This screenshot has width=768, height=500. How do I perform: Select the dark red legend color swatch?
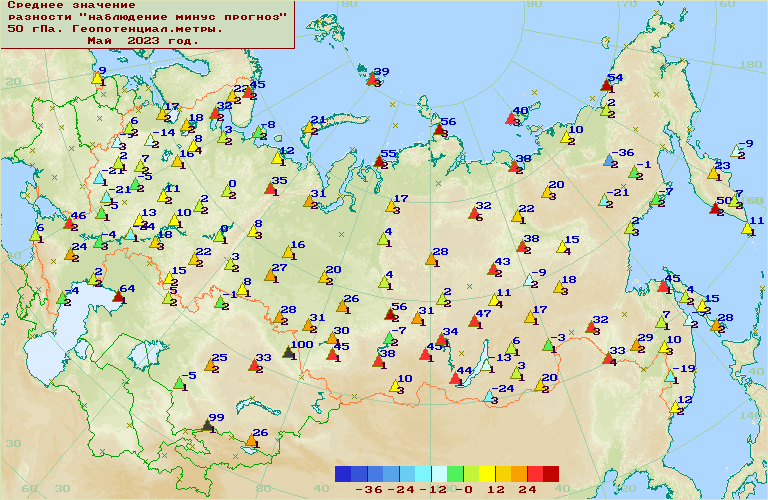pyautogui.click(x=551, y=474)
